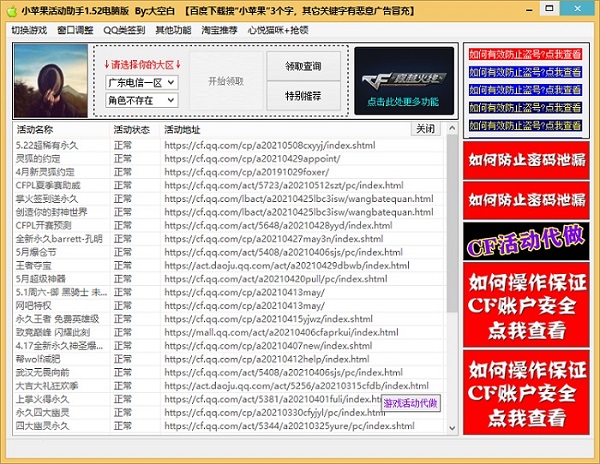Select the CFPL夏季赛助威 activity row
This screenshot has height=464, width=600.
[x=228, y=186]
